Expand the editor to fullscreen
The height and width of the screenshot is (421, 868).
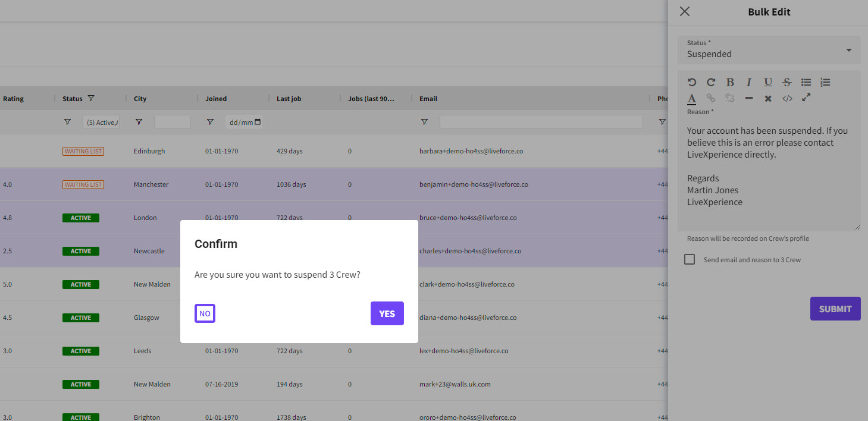[x=806, y=98]
